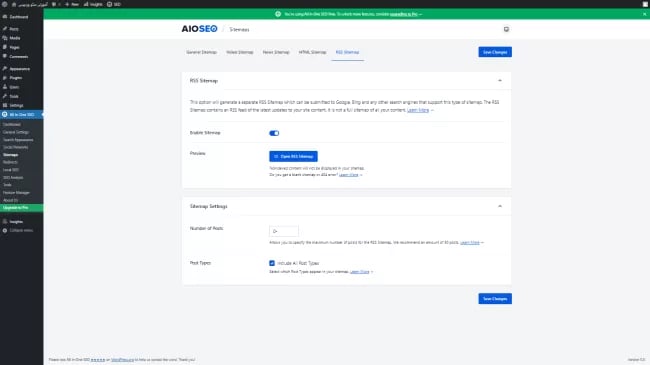Viewport: 650px width, 365px height.
Task: Open SEO Analysis in AIOSEO submenu
Action: coord(13,178)
